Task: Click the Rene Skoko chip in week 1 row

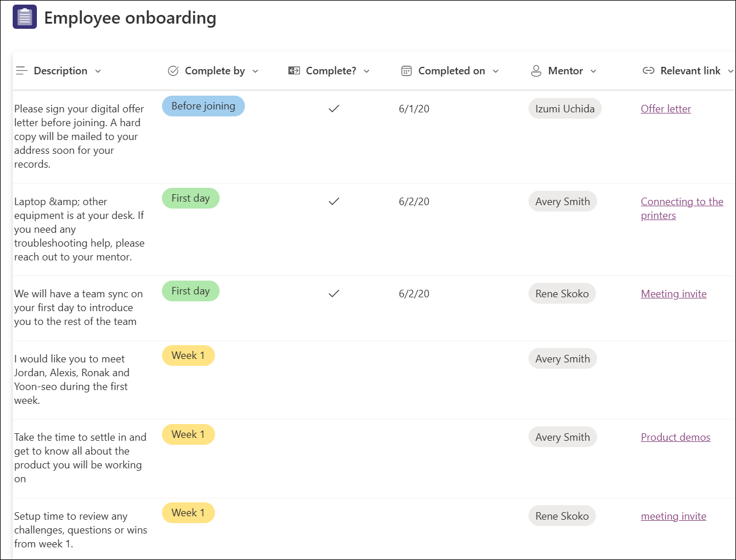Action: [x=562, y=516]
